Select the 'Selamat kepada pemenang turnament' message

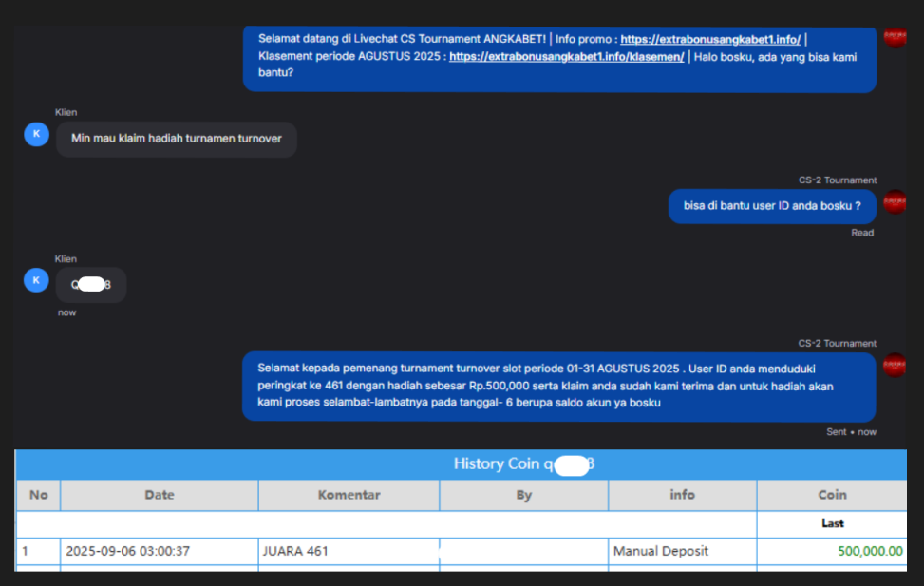[558, 387]
